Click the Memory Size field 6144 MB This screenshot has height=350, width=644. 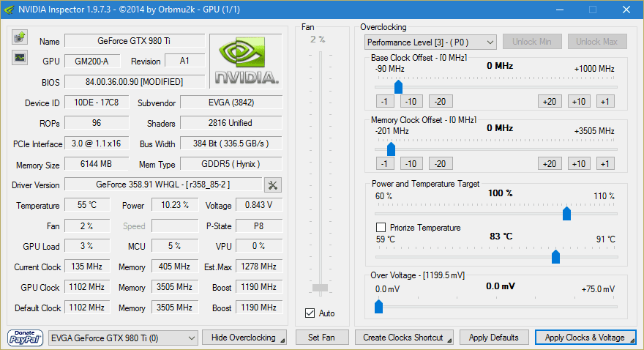point(97,164)
